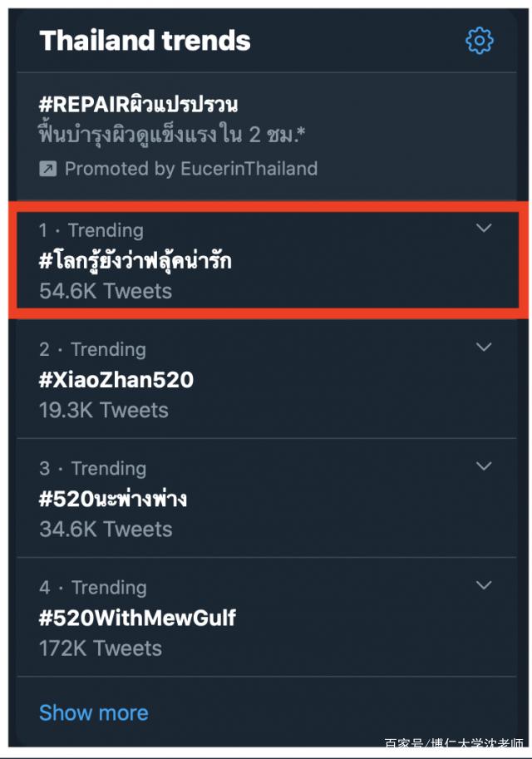
Task: Click 19.3K Tweets count
Action: coord(104,411)
